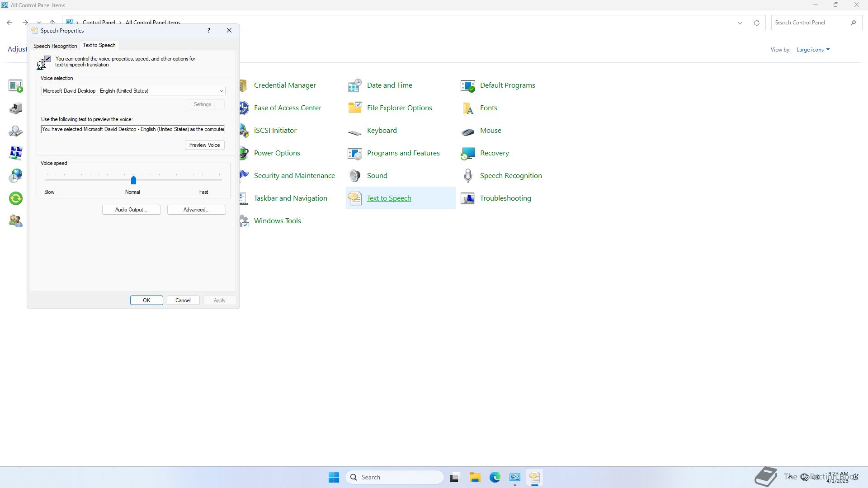The height and width of the screenshot is (488, 868).
Task: Open Windows Start menu
Action: [334, 477]
